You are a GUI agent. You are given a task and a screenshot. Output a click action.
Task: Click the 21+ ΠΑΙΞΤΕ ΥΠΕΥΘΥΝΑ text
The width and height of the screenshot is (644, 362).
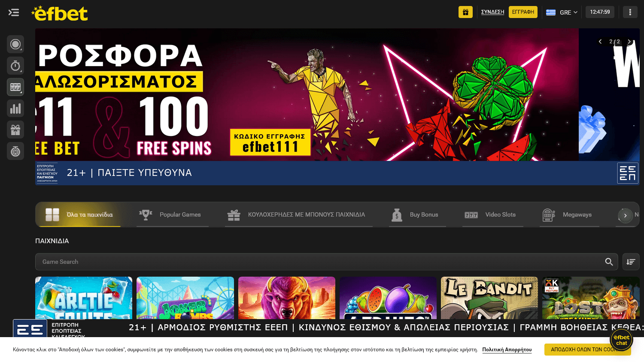(129, 173)
